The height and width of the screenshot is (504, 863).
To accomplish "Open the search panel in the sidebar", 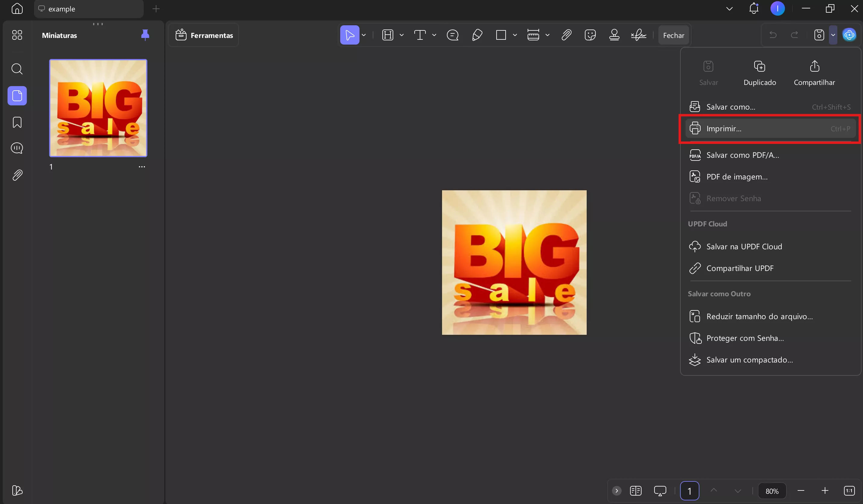I will (17, 69).
